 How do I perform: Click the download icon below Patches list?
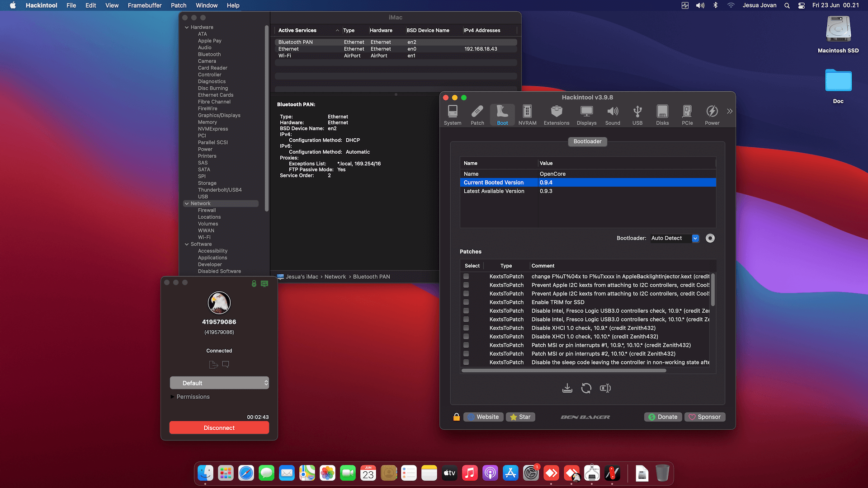[567, 388]
